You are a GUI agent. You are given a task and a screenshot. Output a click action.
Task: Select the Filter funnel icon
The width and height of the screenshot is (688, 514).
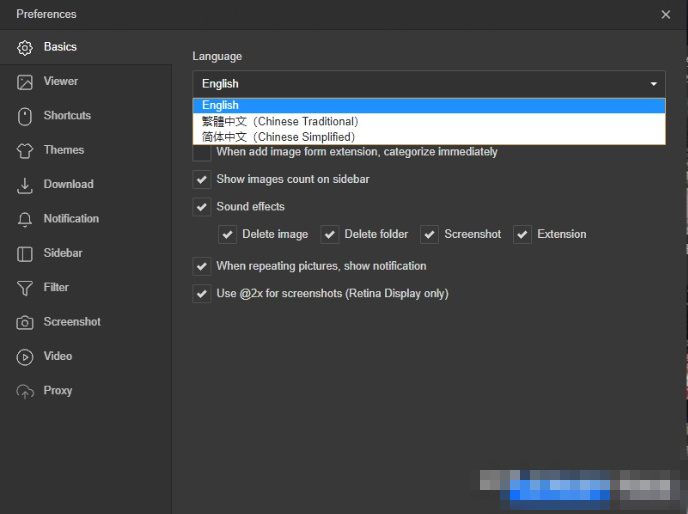[x=25, y=288]
